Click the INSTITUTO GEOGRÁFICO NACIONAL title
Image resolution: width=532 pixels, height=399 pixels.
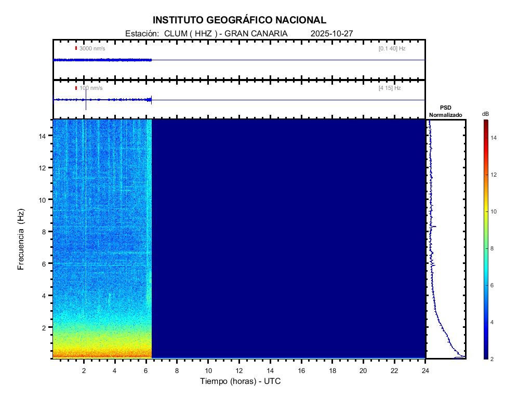tap(240, 20)
